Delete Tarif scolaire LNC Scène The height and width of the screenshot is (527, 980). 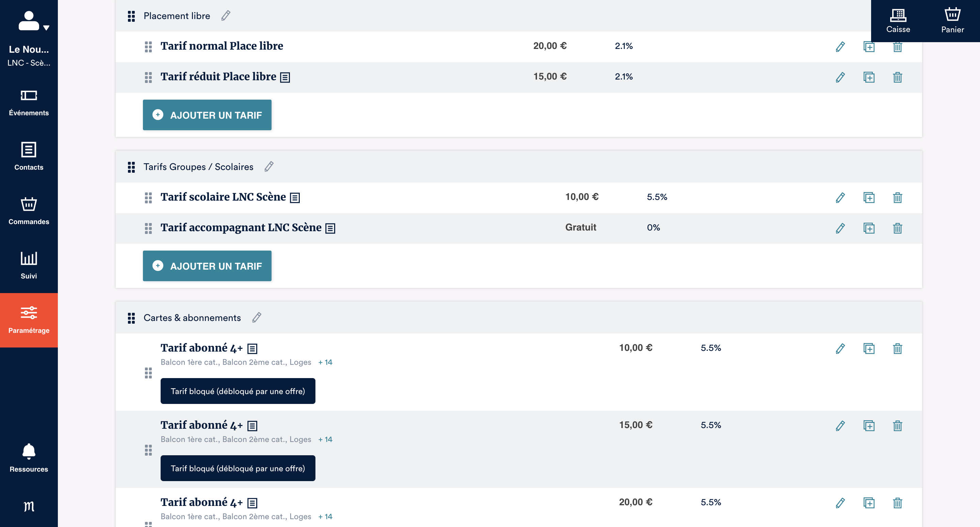(897, 198)
